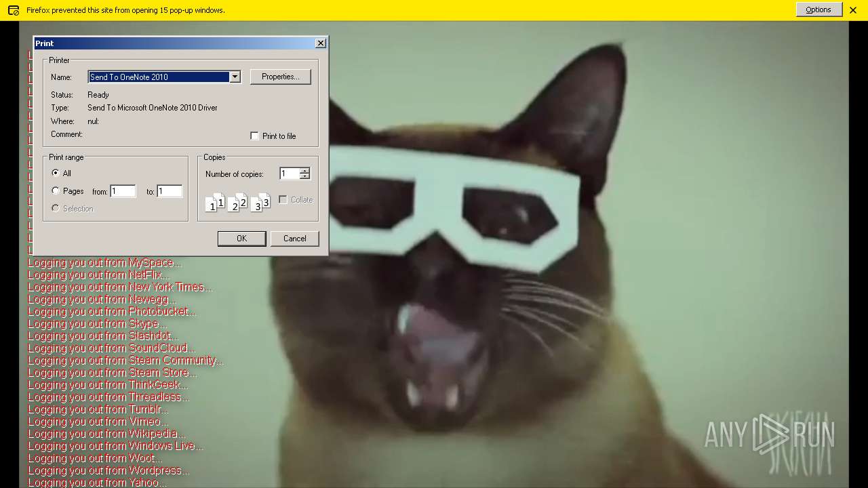Screen dimensions: 868x488
Task: Click 'Logging you out from Woot...' text
Action: click(95, 457)
